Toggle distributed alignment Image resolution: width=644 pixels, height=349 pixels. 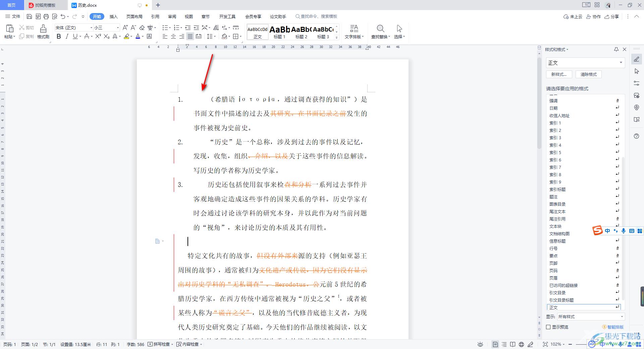pos(199,36)
